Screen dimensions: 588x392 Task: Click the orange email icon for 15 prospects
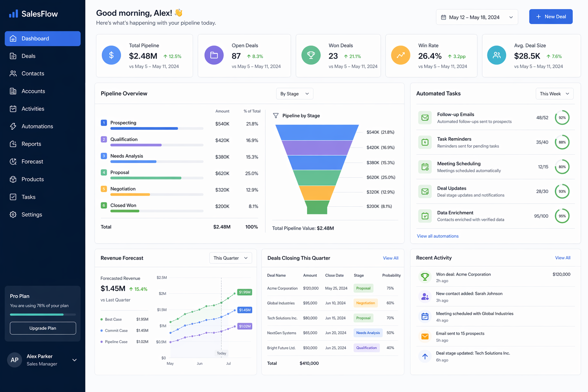pyautogui.click(x=425, y=336)
